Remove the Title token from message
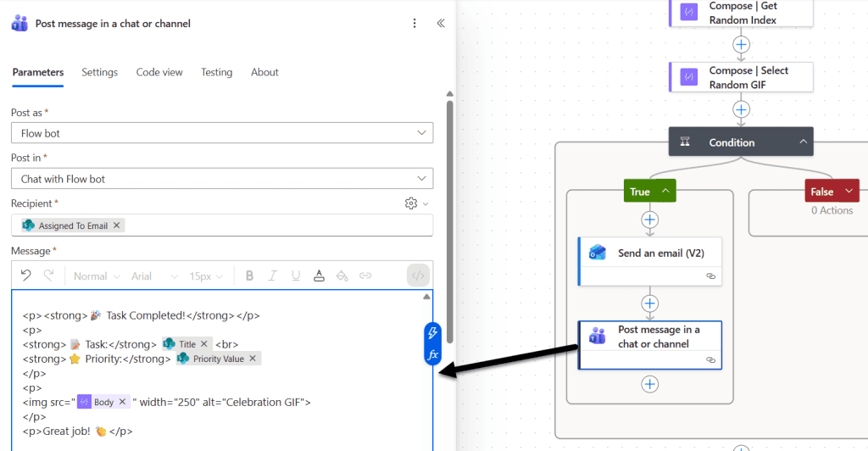868x451 pixels. (x=203, y=343)
